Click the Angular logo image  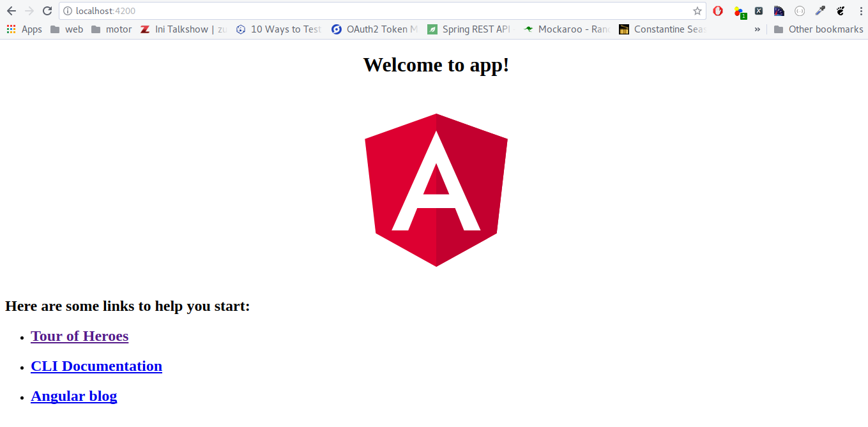click(x=436, y=190)
